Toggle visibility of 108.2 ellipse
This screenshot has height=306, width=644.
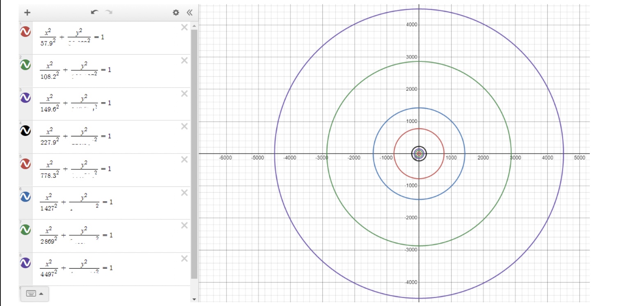tap(25, 65)
